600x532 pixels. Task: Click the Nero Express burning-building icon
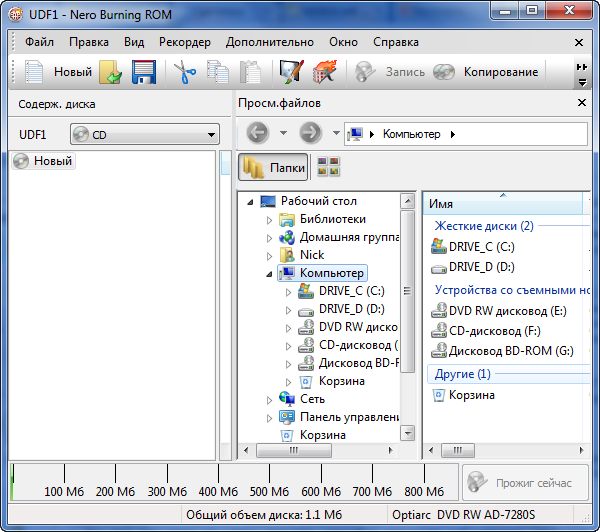(x=323, y=72)
